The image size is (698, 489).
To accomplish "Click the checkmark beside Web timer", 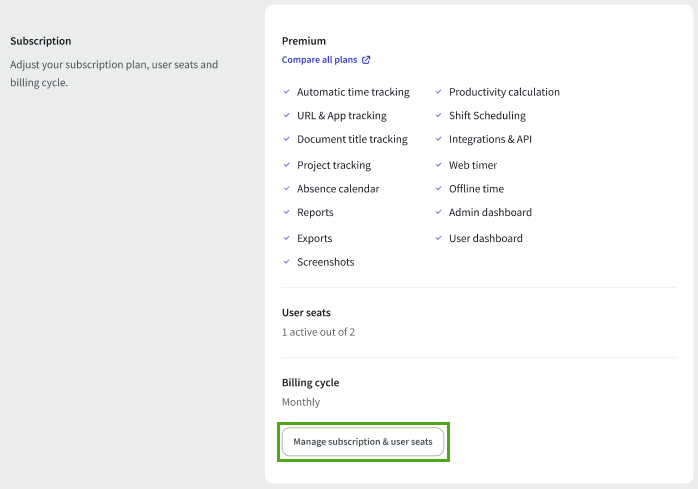I will 438,165.
